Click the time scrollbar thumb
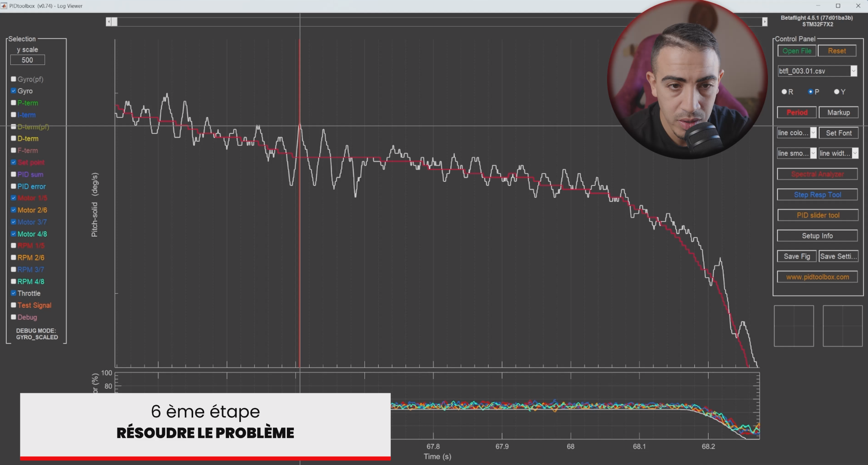Image resolution: width=868 pixels, height=465 pixels. 115,22
